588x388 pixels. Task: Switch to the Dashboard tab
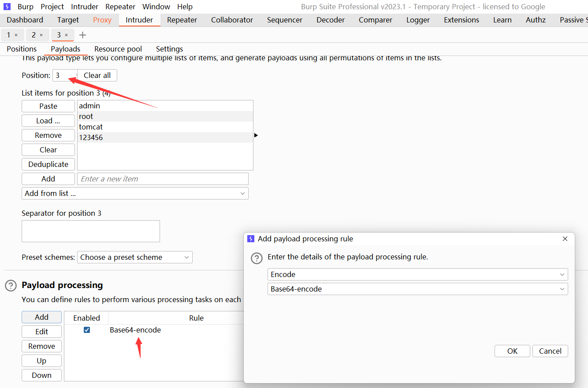25,20
